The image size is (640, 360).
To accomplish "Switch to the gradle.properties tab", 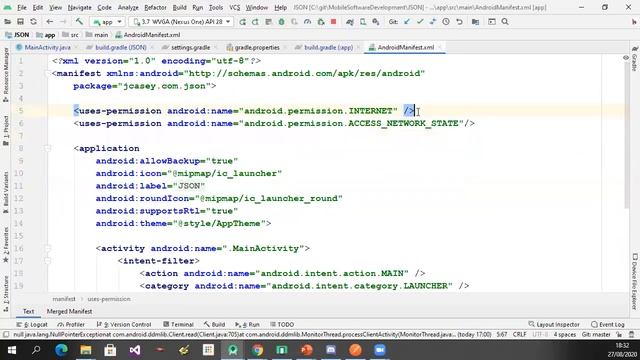I will click(257, 47).
